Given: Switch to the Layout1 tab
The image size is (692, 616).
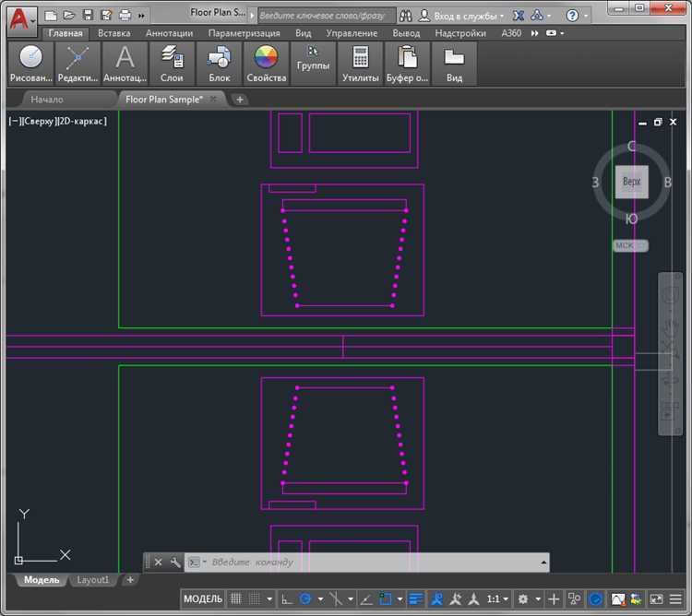Looking at the screenshot, I should click(x=92, y=580).
